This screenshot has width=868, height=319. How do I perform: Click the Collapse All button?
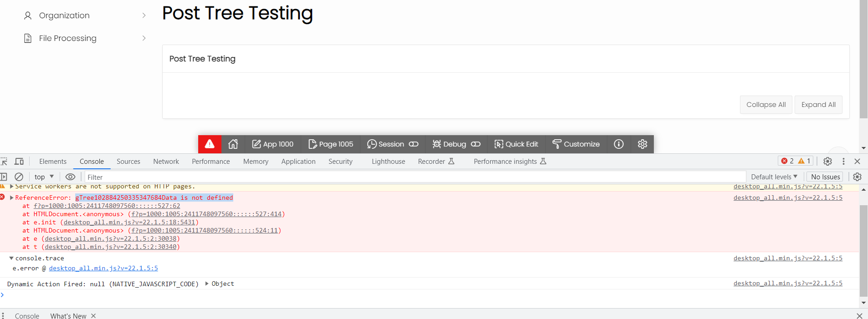765,105
